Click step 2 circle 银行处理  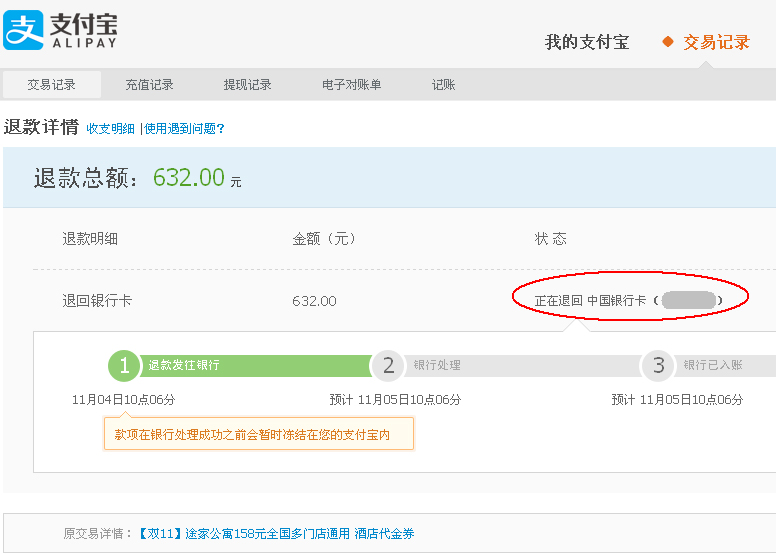388,366
